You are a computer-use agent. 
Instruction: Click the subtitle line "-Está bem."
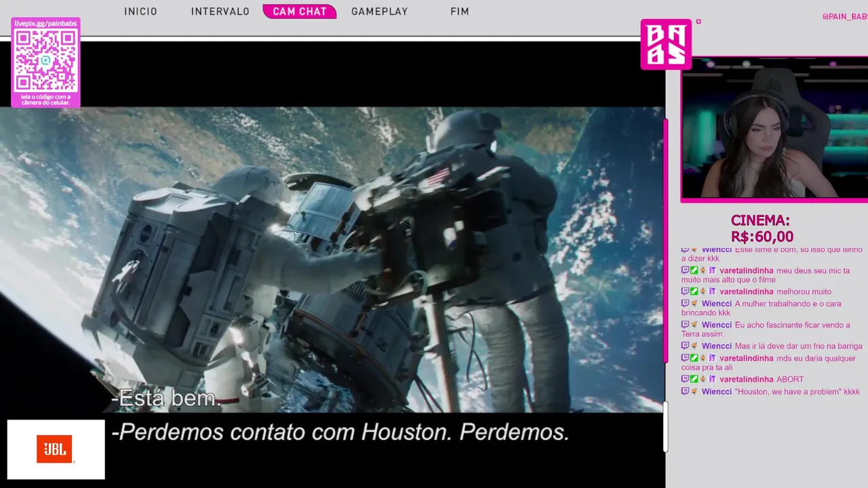(x=166, y=399)
